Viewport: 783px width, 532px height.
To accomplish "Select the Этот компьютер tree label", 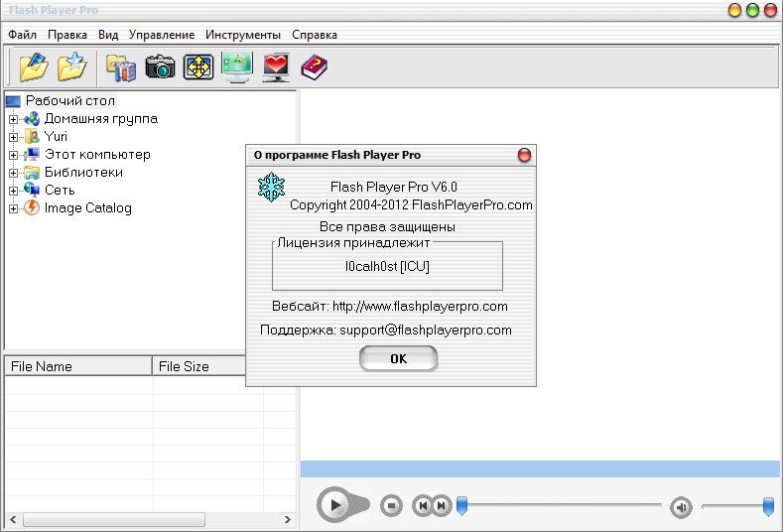I will pos(97,155).
